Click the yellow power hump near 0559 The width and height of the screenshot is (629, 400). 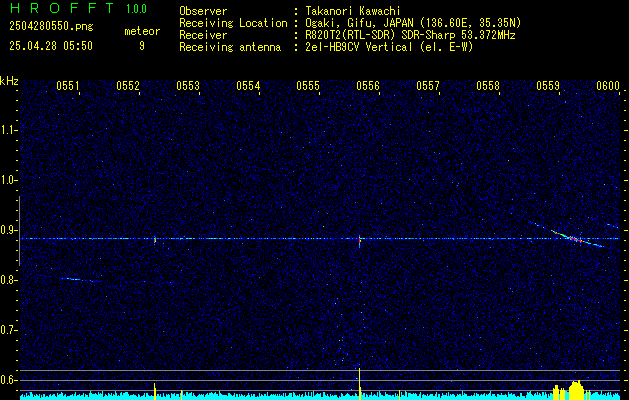click(576, 390)
